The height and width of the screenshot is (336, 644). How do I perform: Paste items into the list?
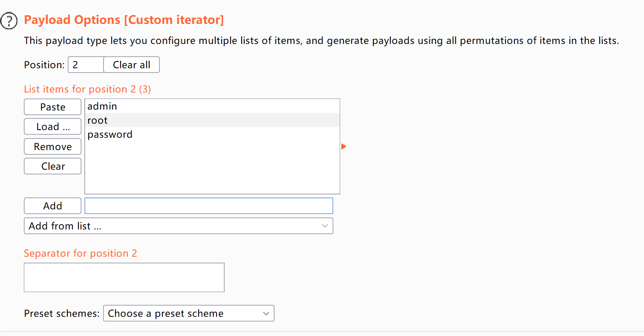52,107
